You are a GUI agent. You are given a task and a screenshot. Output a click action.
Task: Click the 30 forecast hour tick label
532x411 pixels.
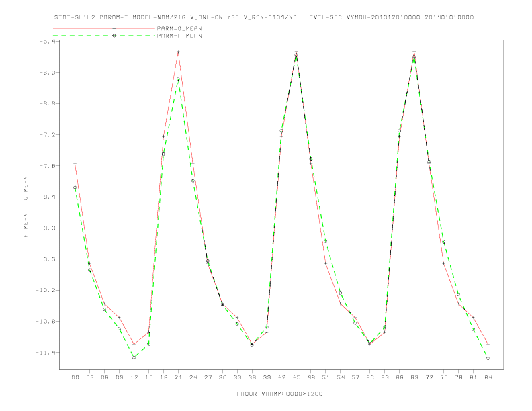222,377
